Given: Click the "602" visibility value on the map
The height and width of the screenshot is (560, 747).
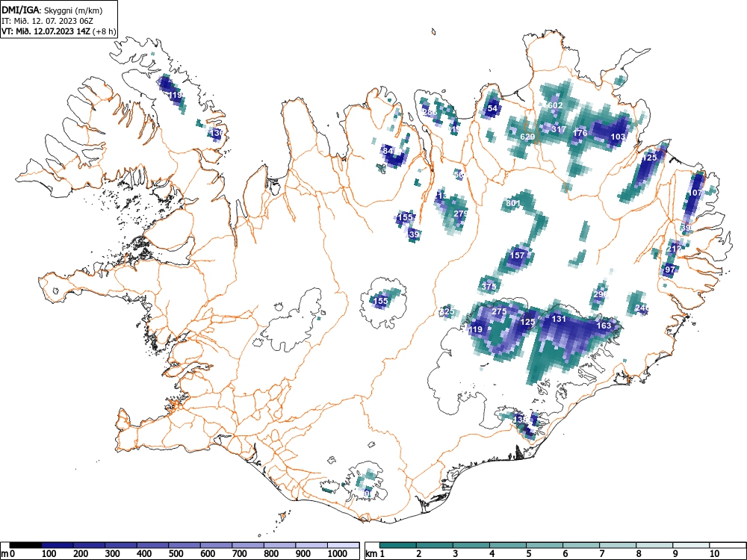Looking at the screenshot, I should (x=556, y=105).
